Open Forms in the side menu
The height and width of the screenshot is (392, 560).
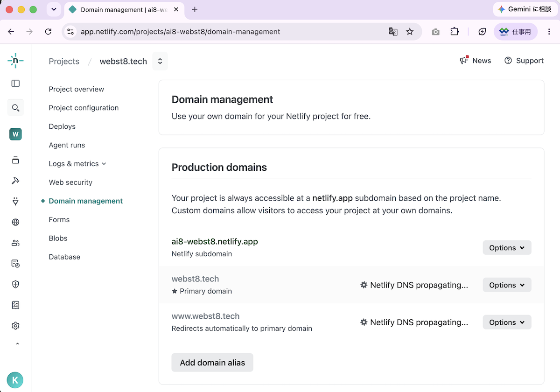point(59,220)
